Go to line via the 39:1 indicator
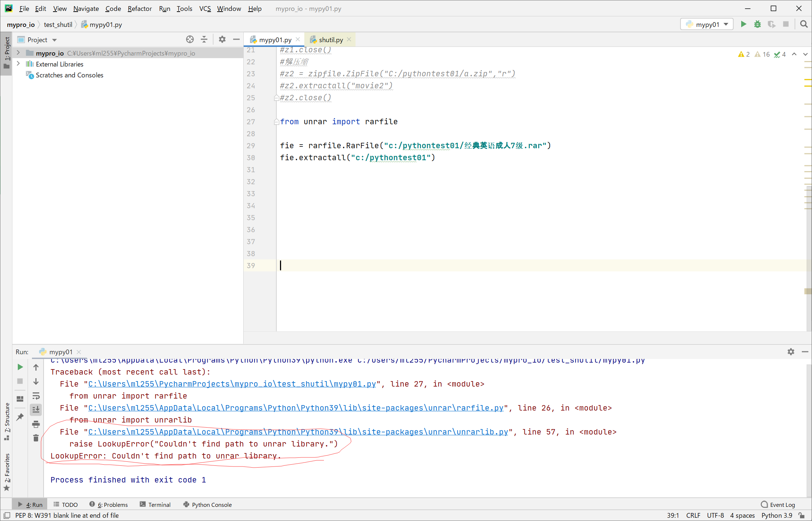Image resolution: width=812 pixels, height=521 pixels. pos(673,515)
